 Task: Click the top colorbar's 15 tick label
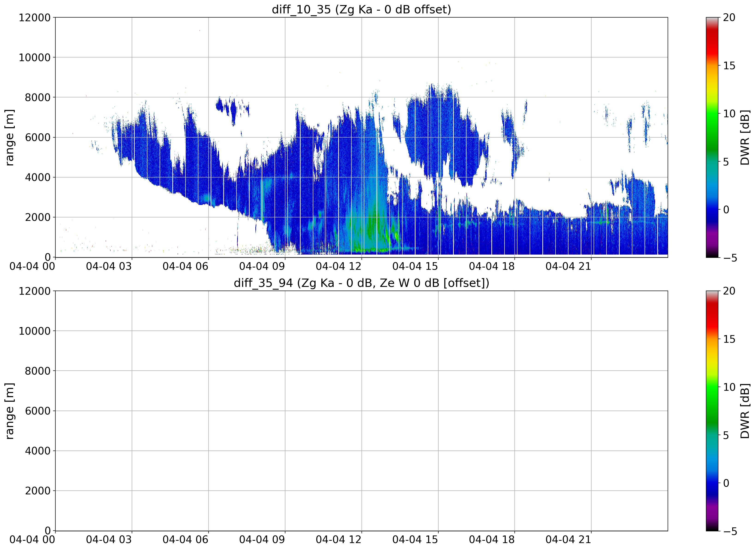729,66
